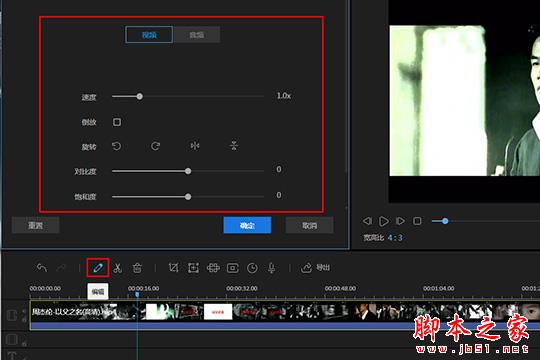Click the speed value 1.0x
Viewport: 540px width, 360px height.
tap(284, 96)
